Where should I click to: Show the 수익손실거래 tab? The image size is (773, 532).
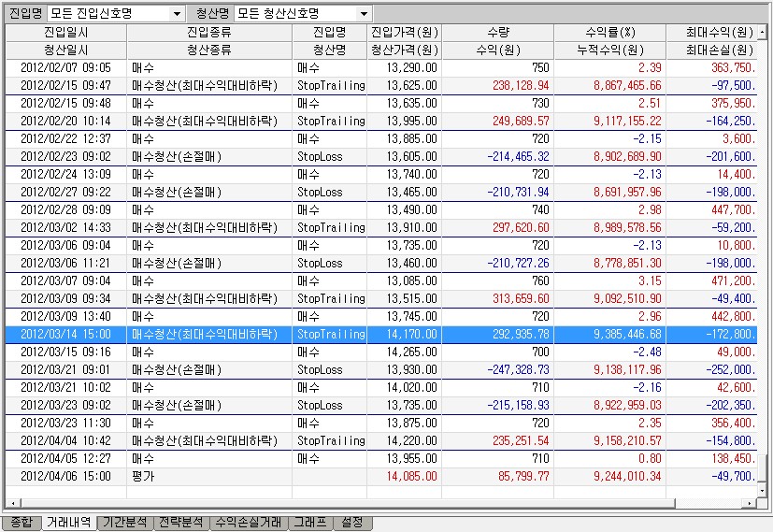250,523
